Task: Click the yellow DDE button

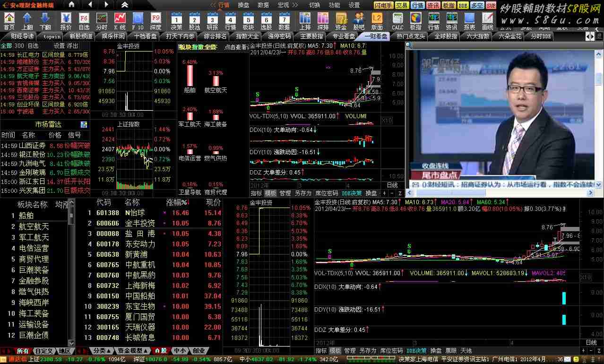Action: (x=463, y=5)
